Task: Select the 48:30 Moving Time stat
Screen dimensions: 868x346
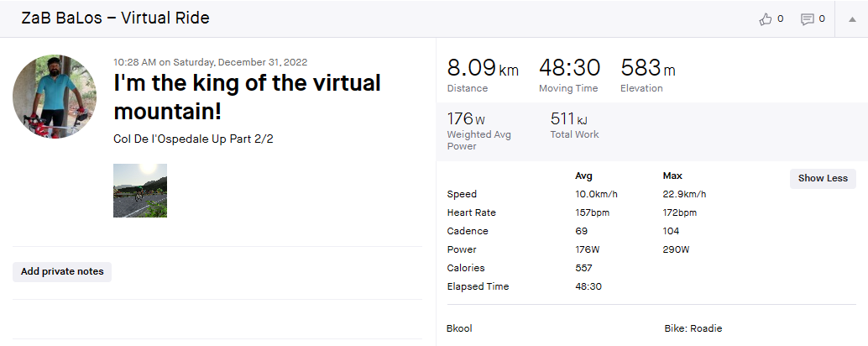Action: (570, 75)
